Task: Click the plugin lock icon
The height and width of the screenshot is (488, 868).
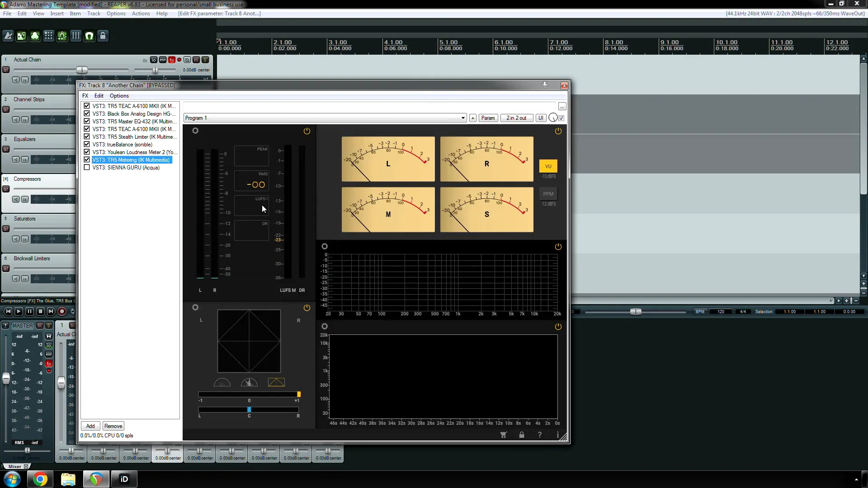Action: (x=522, y=435)
